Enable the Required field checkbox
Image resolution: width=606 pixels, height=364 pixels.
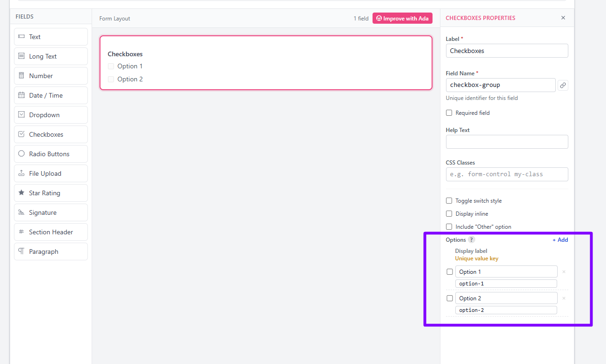coord(449,113)
